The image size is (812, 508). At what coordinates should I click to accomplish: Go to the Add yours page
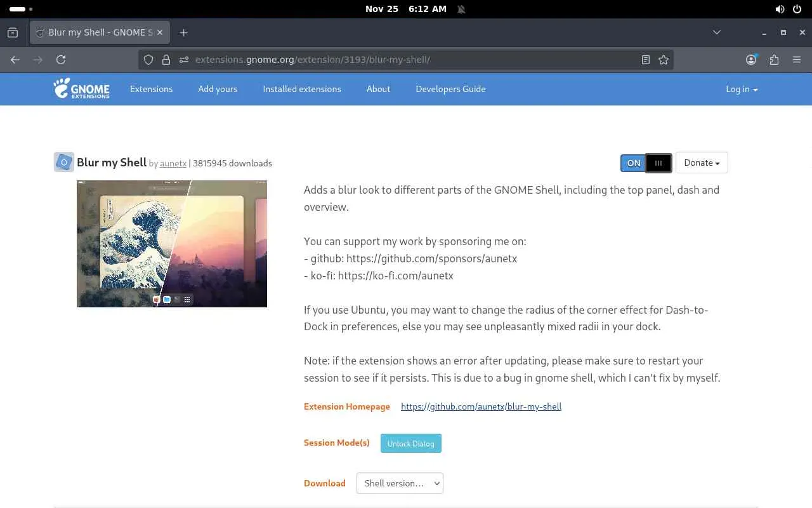pyautogui.click(x=218, y=89)
